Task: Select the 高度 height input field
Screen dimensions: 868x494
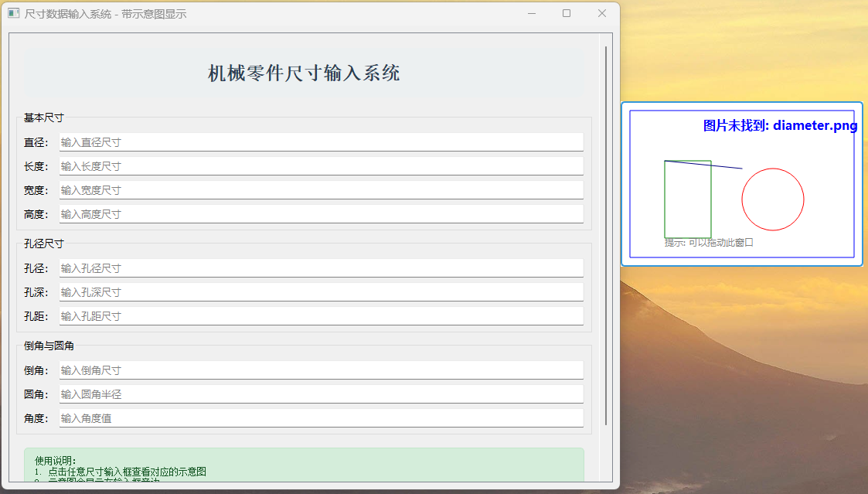Action: [320, 213]
